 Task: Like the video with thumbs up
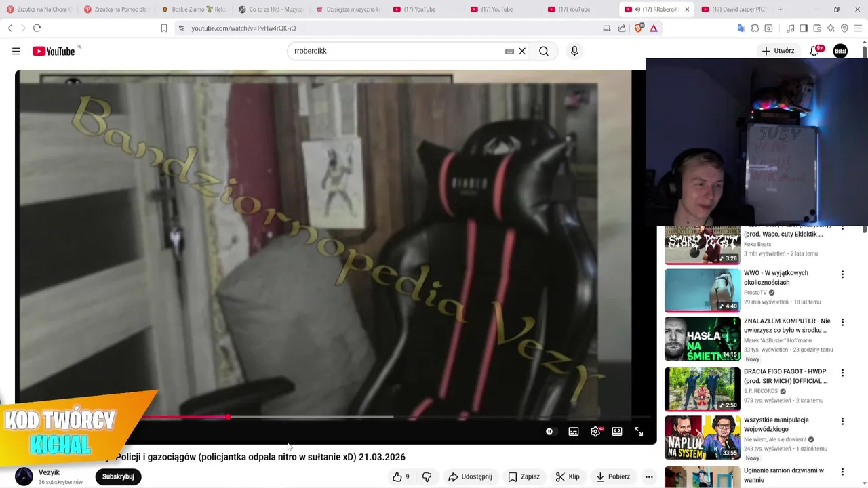coord(401,476)
